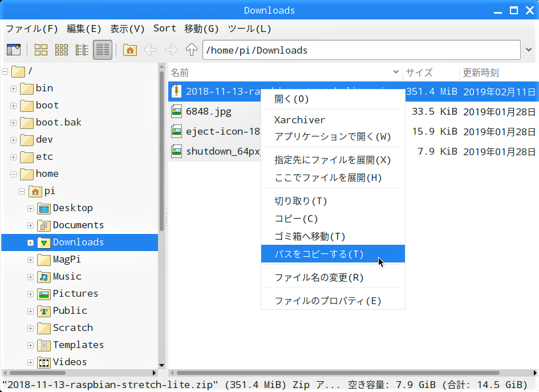
Task: Open the path history dropdown arrow
Action: pos(529,50)
